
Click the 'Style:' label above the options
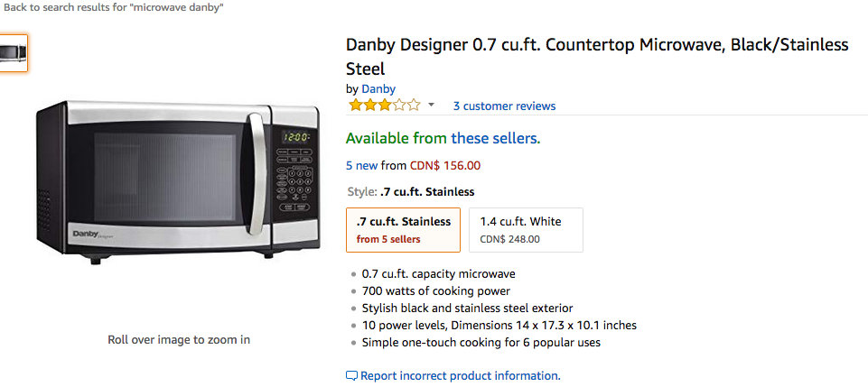(361, 191)
